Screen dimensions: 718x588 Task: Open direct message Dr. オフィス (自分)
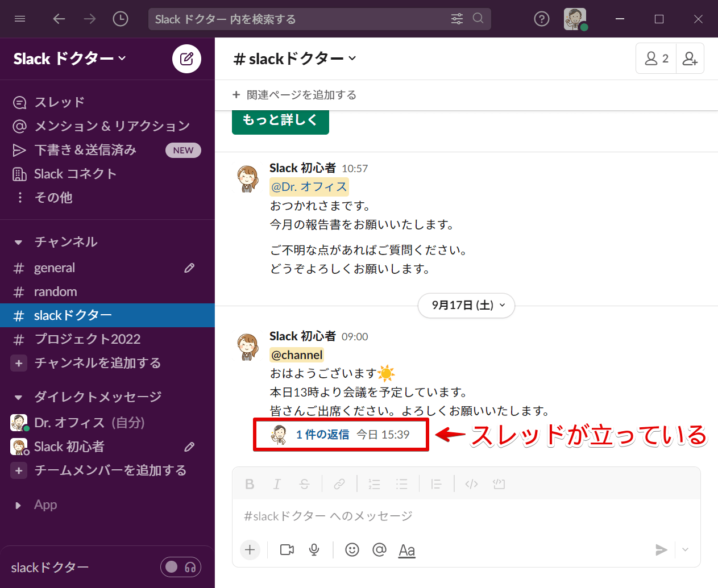(x=107, y=423)
